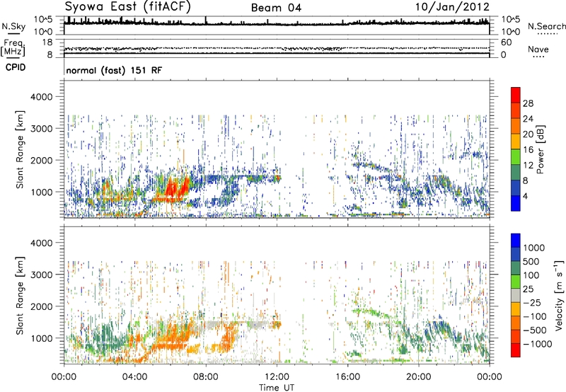Click the 'Velocity [m s-1]' colorbar label
566x392 pixels.
click(559, 295)
